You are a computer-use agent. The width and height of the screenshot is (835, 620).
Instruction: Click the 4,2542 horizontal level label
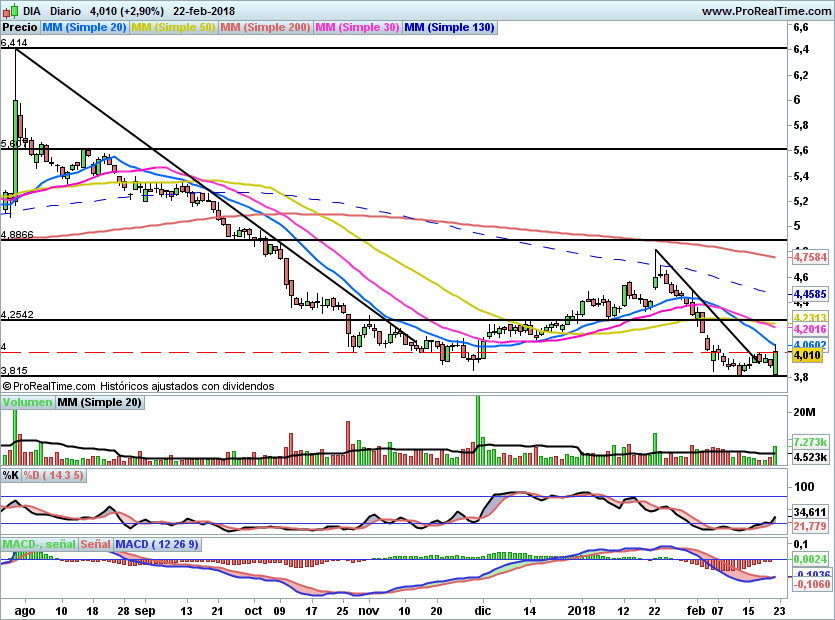pyautogui.click(x=18, y=315)
